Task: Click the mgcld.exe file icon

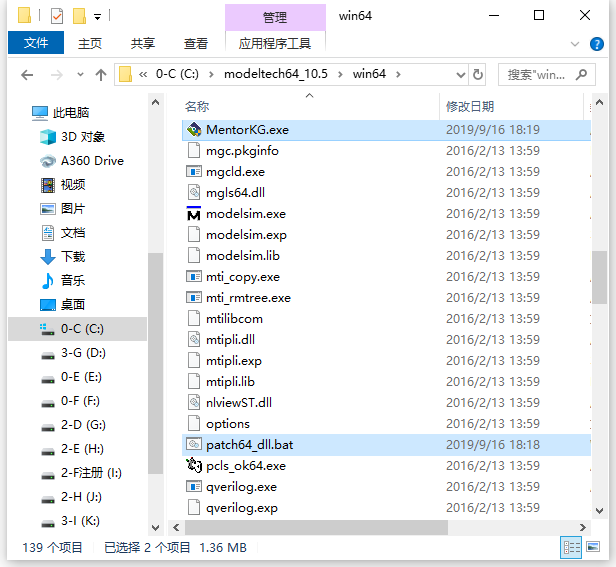Action: point(194,172)
